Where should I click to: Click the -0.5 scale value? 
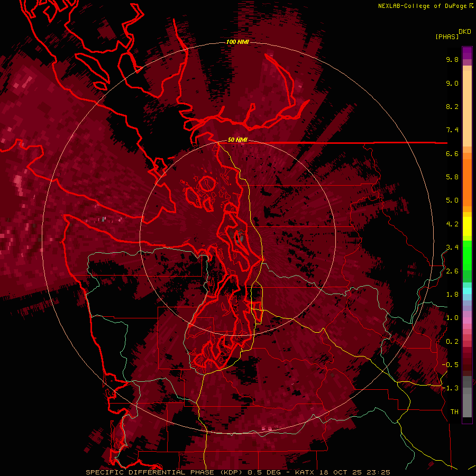click(x=450, y=365)
